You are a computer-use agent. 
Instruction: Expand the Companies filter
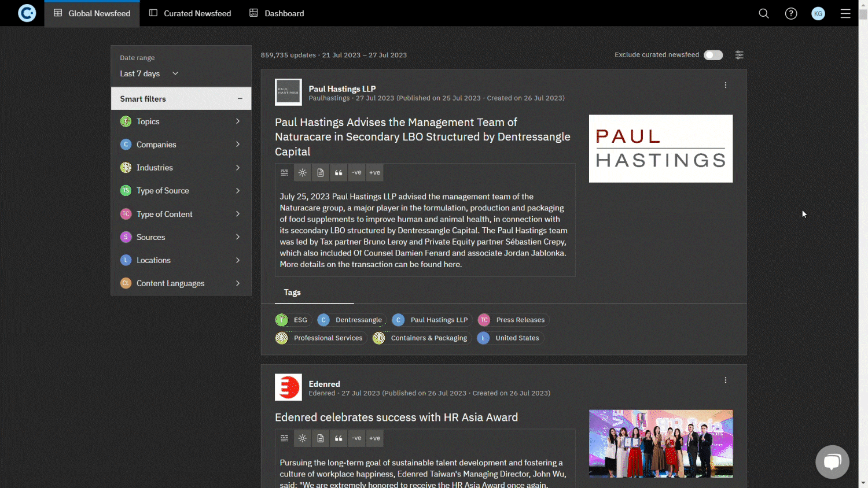(181, 145)
